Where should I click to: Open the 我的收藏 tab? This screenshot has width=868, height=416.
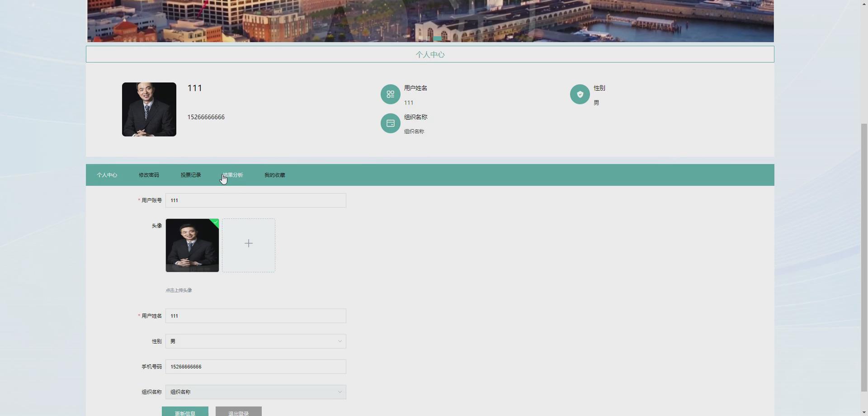click(x=275, y=175)
